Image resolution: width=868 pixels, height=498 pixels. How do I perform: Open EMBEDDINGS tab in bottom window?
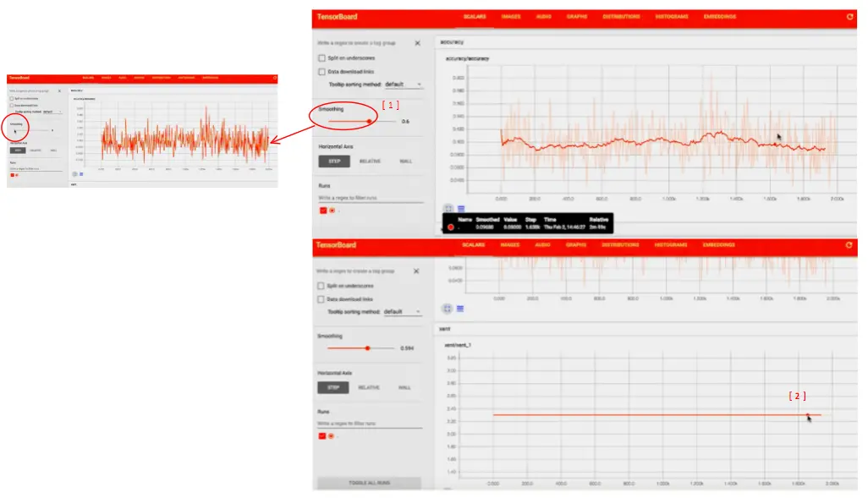[x=718, y=244]
